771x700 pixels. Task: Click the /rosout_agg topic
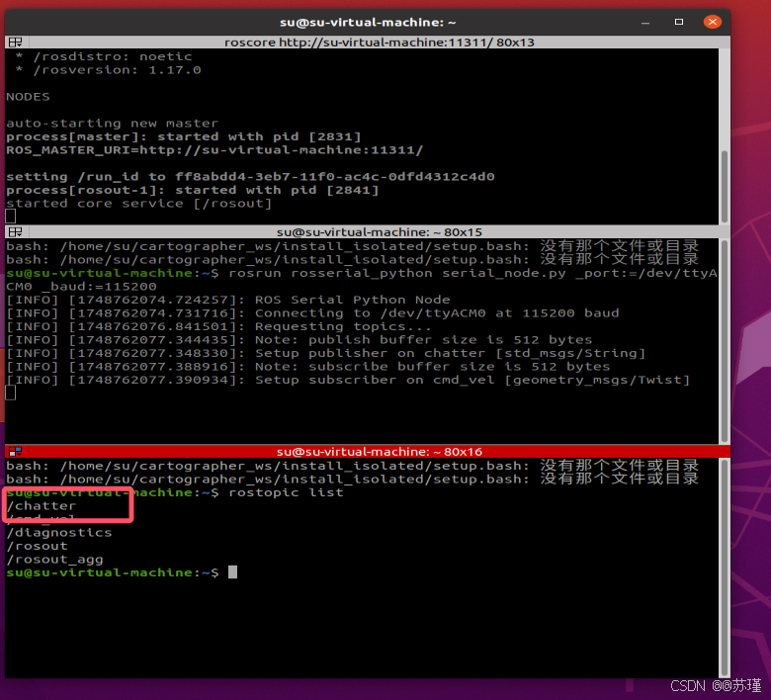(x=54, y=560)
